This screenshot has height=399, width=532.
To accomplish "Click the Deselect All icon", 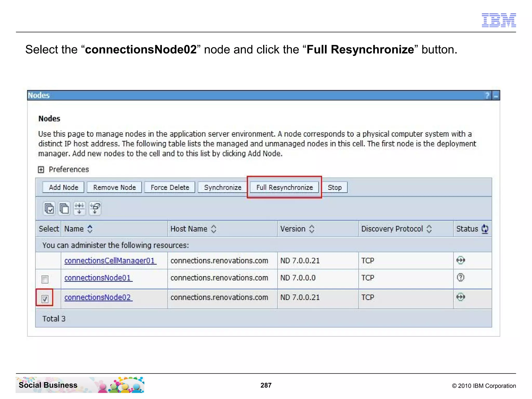I will pos(64,208).
